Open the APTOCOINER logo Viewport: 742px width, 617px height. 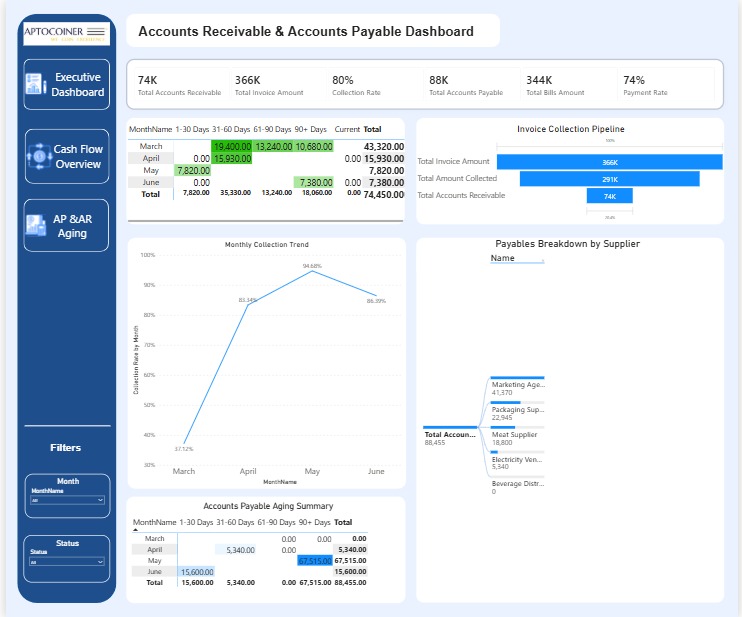66,34
